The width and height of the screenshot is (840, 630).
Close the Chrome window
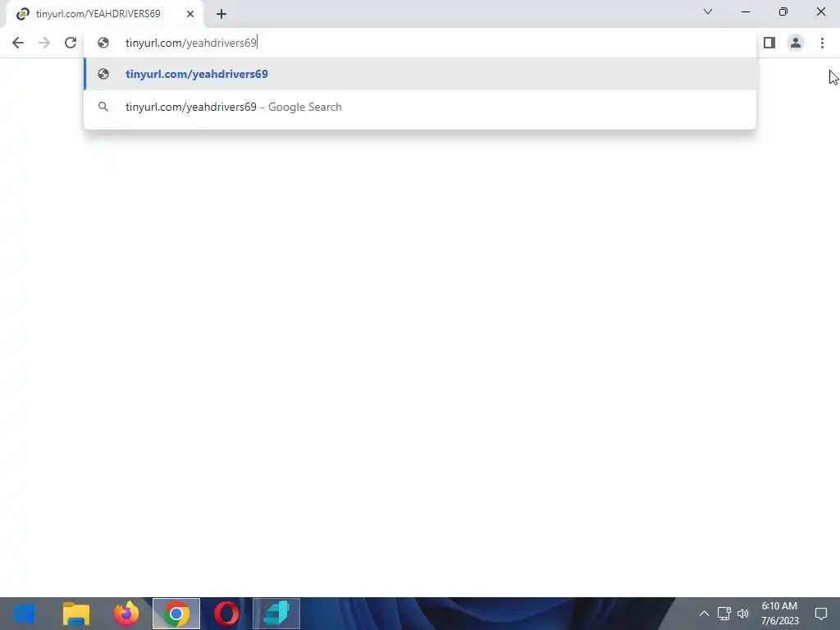tap(820, 11)
